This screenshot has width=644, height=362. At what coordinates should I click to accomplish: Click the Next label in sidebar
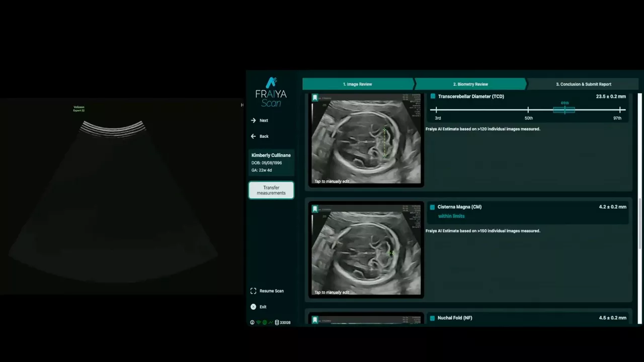[x=264, y=121]
